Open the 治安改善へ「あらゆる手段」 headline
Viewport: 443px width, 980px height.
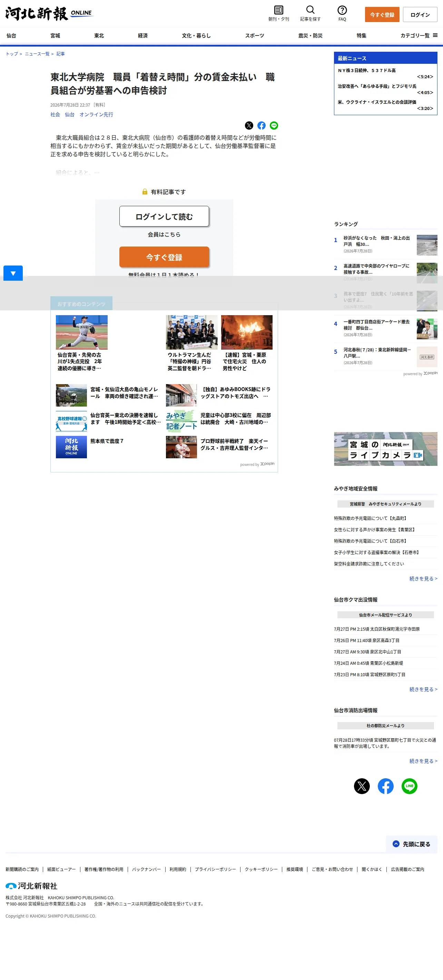(377, 86)
